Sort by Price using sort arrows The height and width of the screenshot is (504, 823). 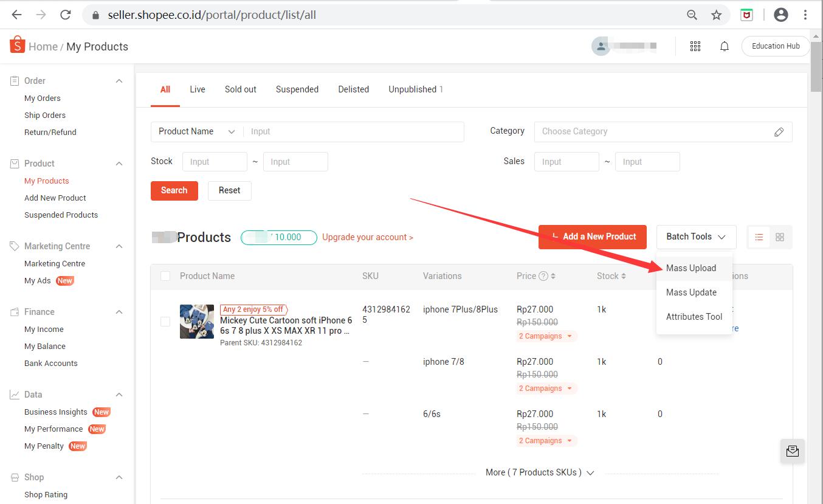click(553, 276)
